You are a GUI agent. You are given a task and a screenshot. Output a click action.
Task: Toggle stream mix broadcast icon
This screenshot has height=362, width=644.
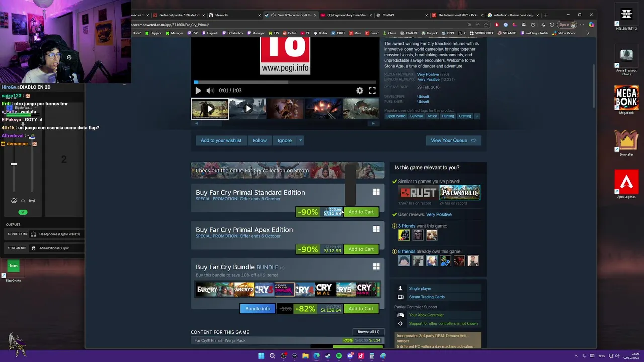pos(32,201)
